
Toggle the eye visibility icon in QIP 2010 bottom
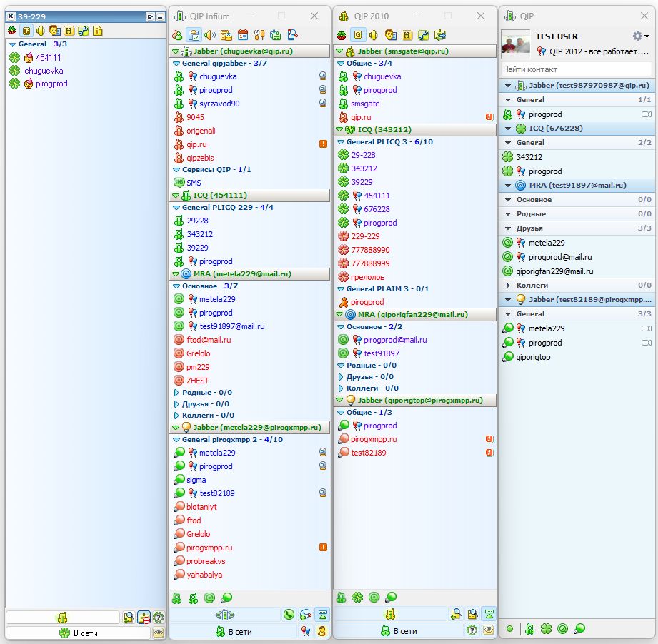[489, 630]
